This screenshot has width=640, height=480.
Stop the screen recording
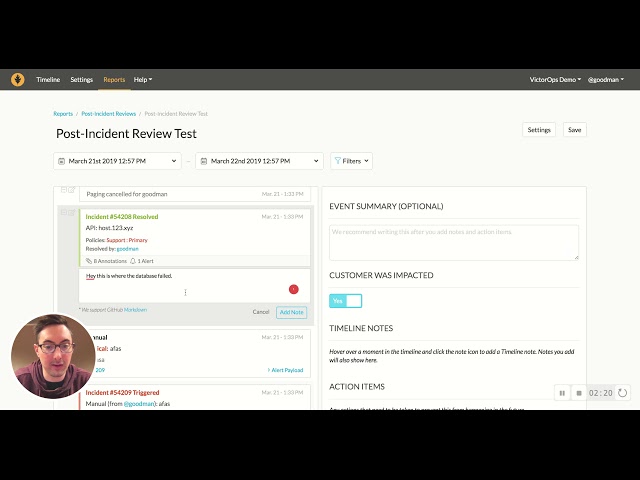[579, 393]
